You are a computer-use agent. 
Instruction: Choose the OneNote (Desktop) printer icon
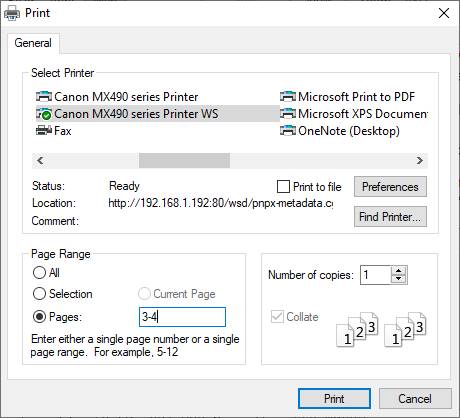pos(288,130)
